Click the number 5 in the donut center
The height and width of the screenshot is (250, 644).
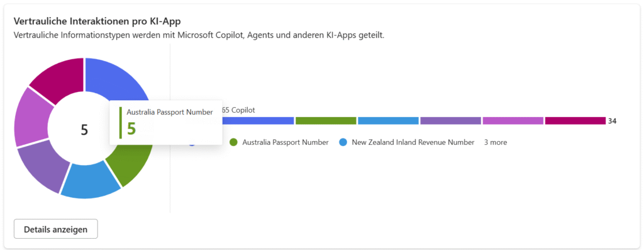click(84, 130)
